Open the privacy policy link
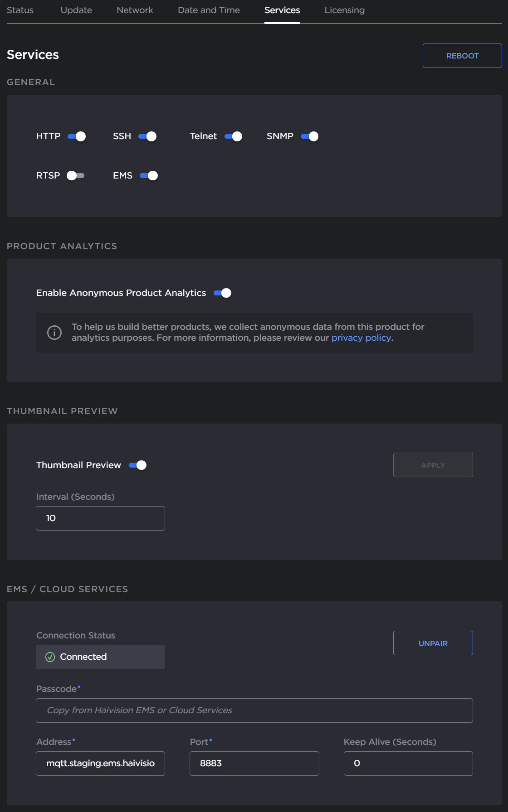The image size is (508, 812). (x=361, y=338)
